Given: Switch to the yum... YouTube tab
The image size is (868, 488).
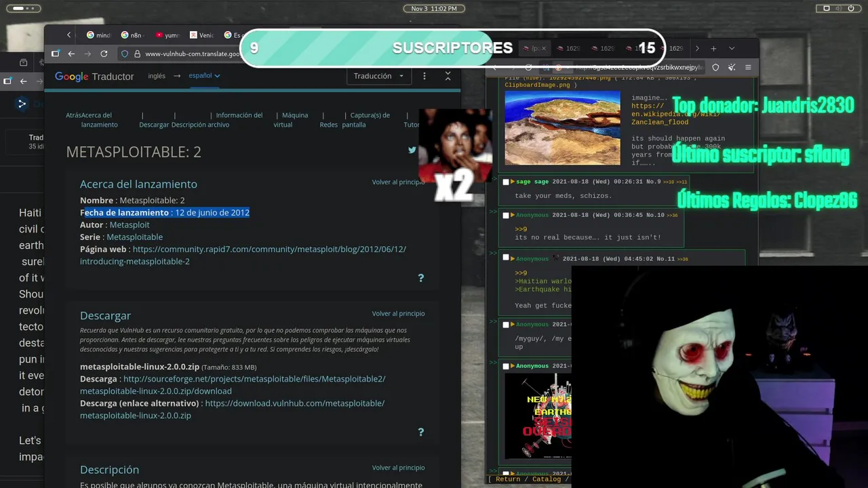Looking at the screenshot, I should point(167,35).
